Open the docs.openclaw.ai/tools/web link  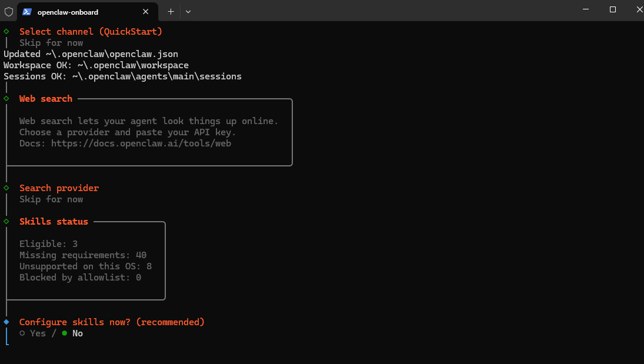point(141,143)
